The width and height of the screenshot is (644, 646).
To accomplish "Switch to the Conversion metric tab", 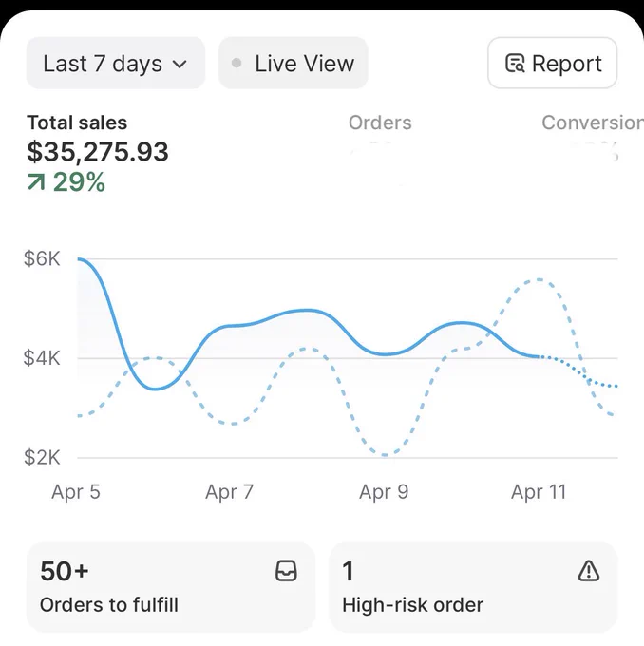I will (593, 123).
